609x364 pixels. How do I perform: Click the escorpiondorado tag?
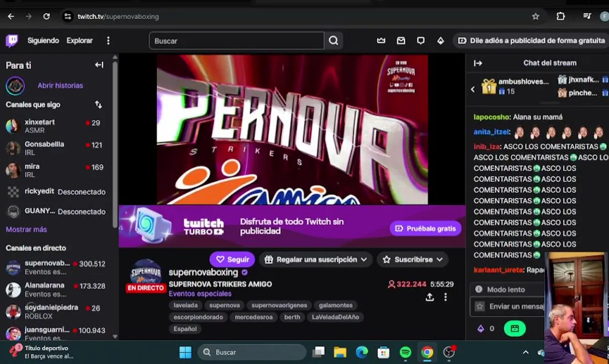click(x=198, y=317)
